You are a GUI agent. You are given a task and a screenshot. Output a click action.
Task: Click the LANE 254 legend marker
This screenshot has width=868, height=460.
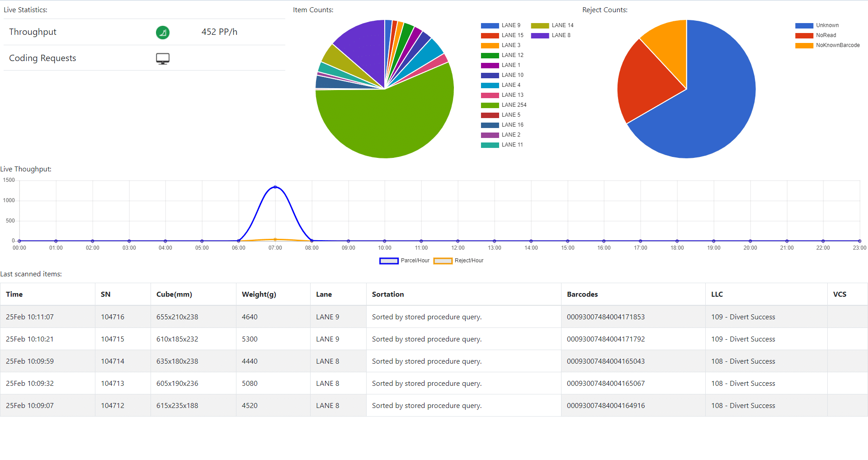pyautogui.click(x=490, y=105)
